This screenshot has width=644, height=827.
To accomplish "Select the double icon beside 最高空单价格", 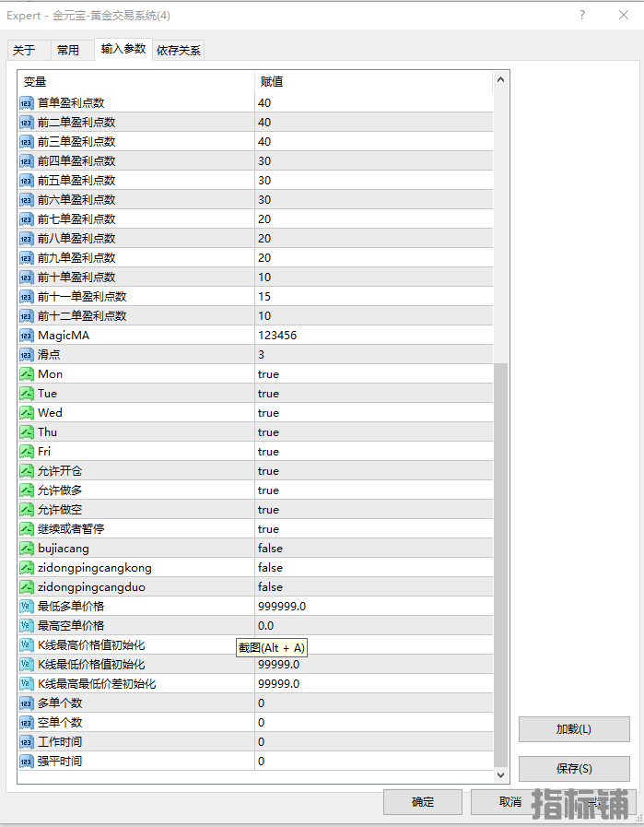I will click(27, 625).
